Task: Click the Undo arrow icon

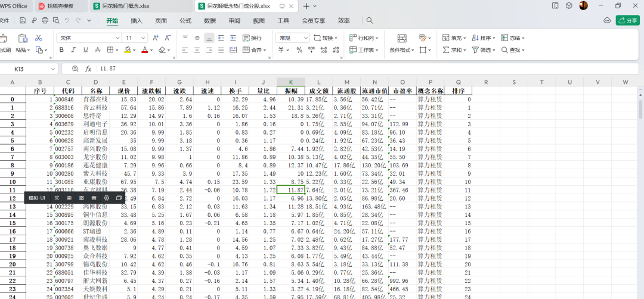Action: coord(67,20)
